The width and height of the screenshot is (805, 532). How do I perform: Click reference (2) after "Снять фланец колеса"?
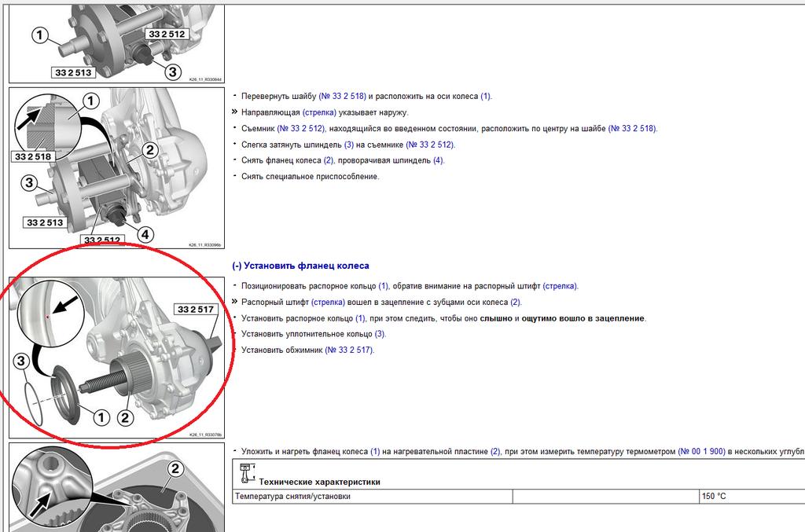pos(329,160)
